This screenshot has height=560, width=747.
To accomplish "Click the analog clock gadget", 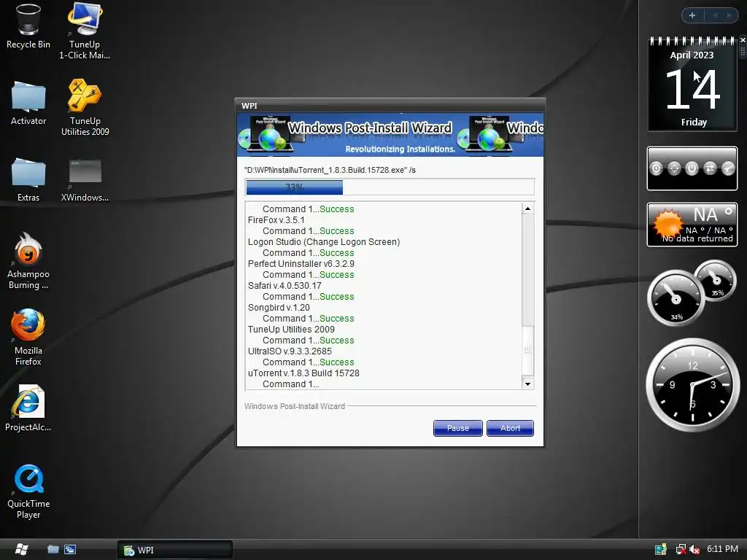I will click(x=693, y=385).
